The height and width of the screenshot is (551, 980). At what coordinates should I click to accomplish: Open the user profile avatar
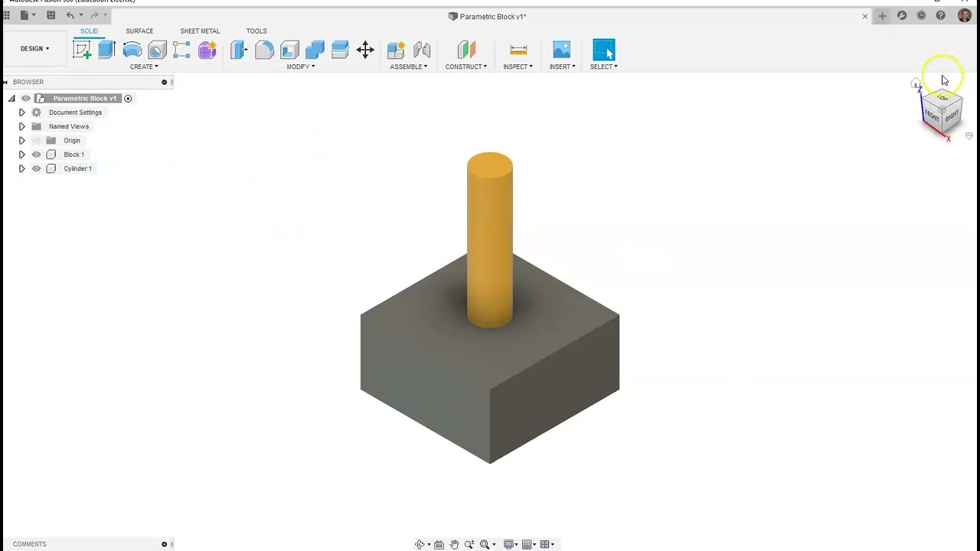coord(964,15)
